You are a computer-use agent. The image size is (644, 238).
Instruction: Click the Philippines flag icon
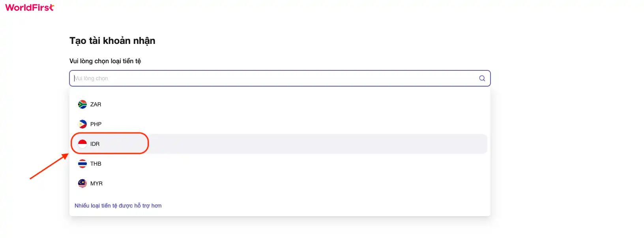[82, 124]
